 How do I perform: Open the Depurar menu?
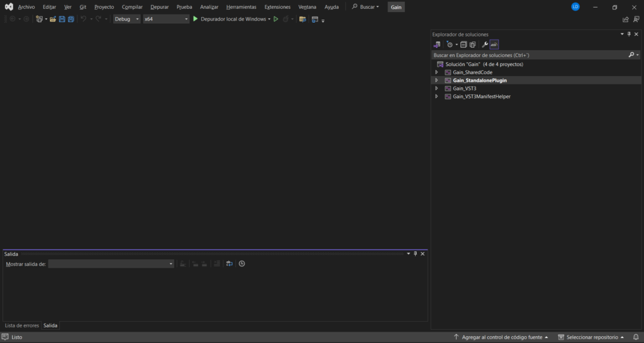pyautogui.click(x=160, y=7)
